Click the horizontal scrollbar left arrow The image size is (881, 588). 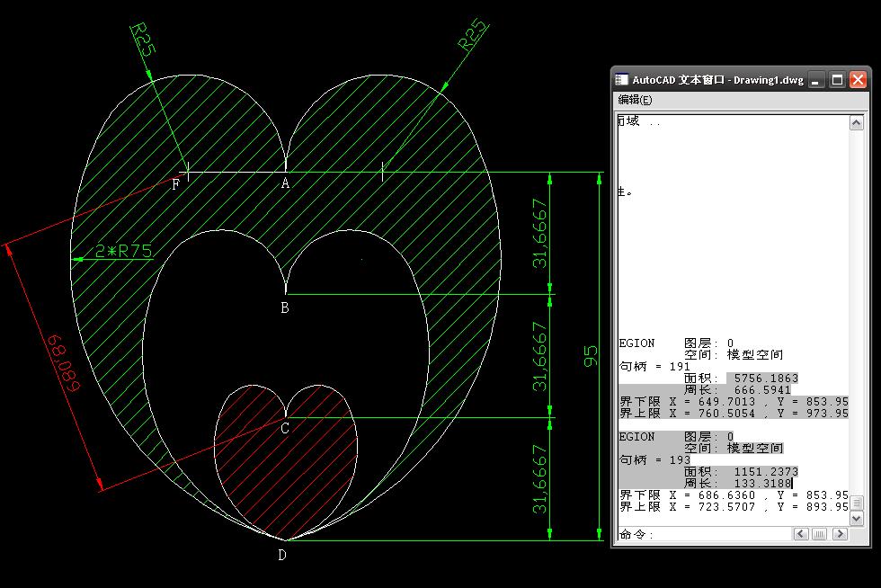(801, 533)
